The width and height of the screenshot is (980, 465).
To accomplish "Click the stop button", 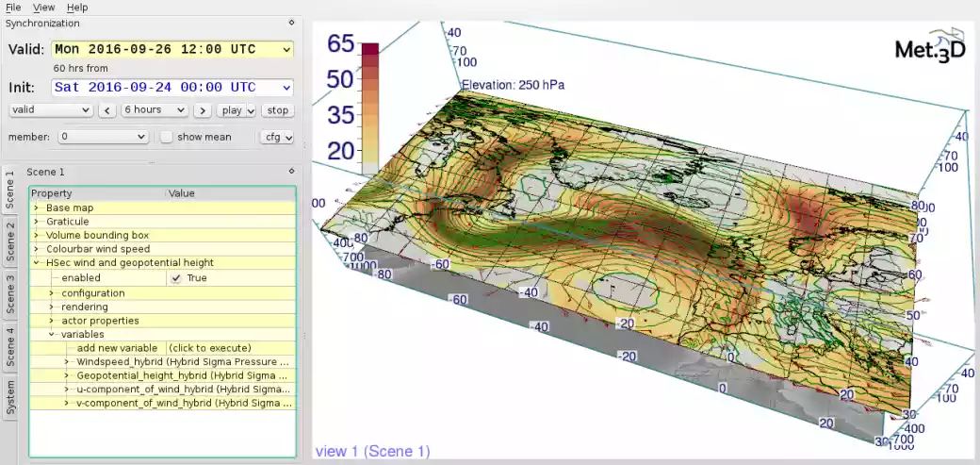I will coord(277,110).
